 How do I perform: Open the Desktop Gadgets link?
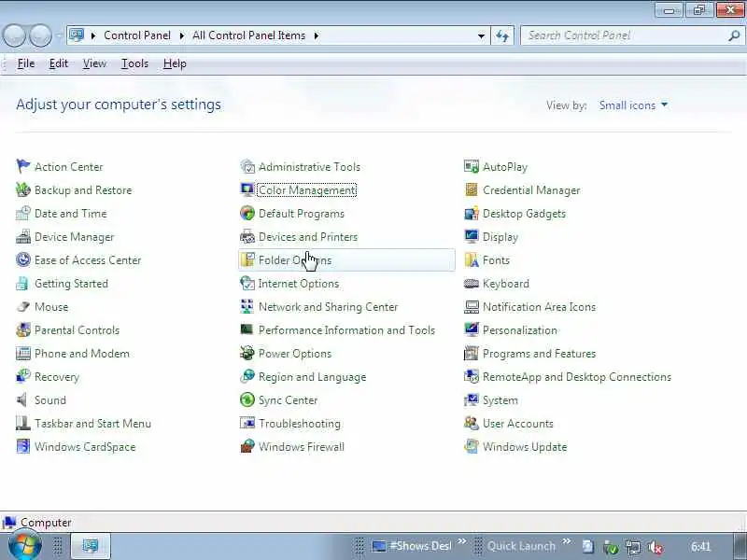(524, 214)
